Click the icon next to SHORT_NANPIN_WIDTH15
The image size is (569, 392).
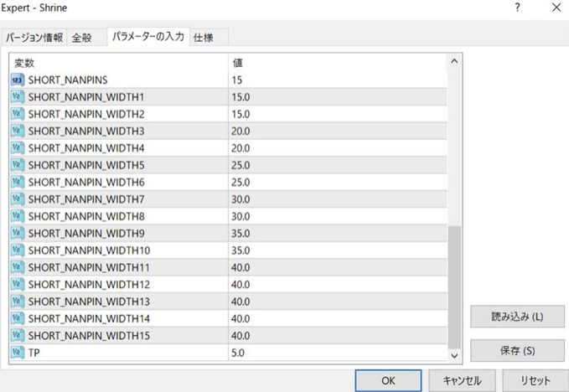(x=18, y=336)
